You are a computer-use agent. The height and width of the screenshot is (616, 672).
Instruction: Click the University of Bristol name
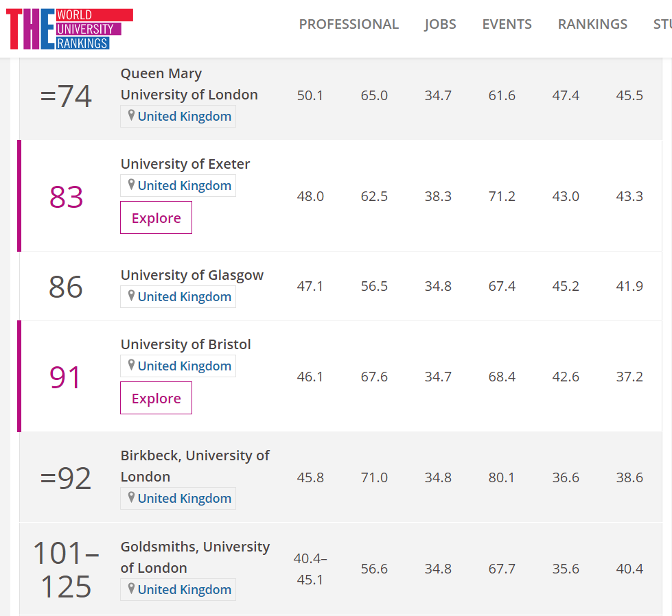(186, 344)
